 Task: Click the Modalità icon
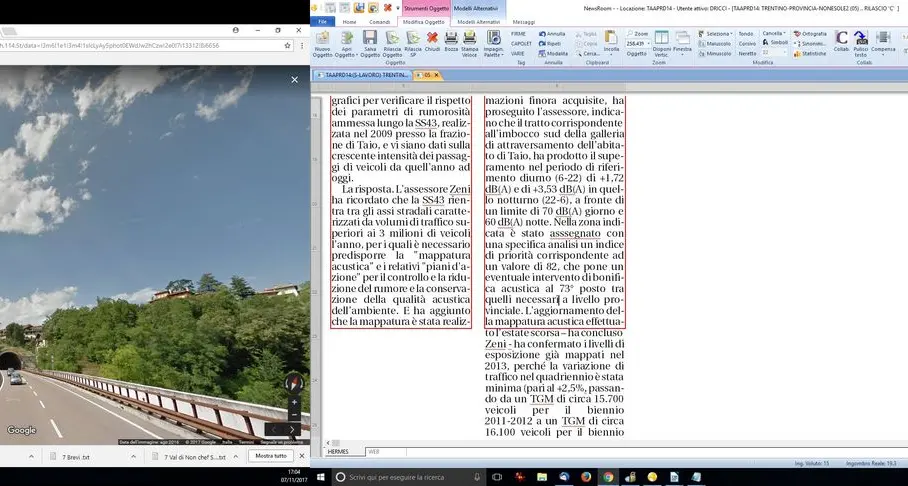553,53
